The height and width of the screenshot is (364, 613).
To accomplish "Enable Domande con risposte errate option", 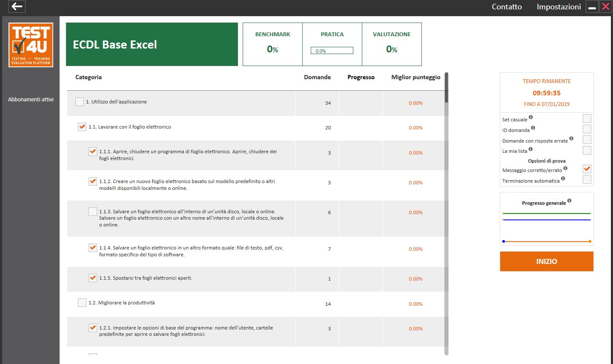I will coord(587,140).
